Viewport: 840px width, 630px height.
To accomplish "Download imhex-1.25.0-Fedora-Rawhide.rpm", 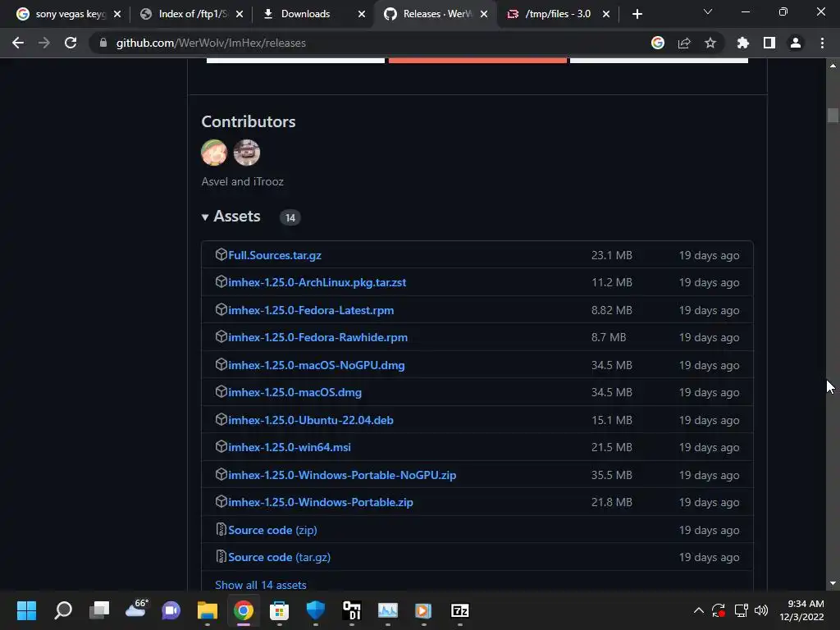I will 317,337.
